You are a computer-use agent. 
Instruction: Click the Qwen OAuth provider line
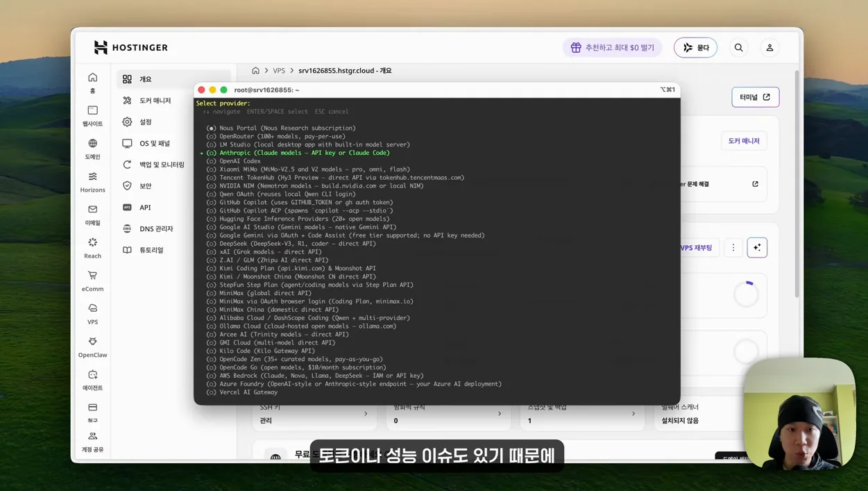pos(281,194)
